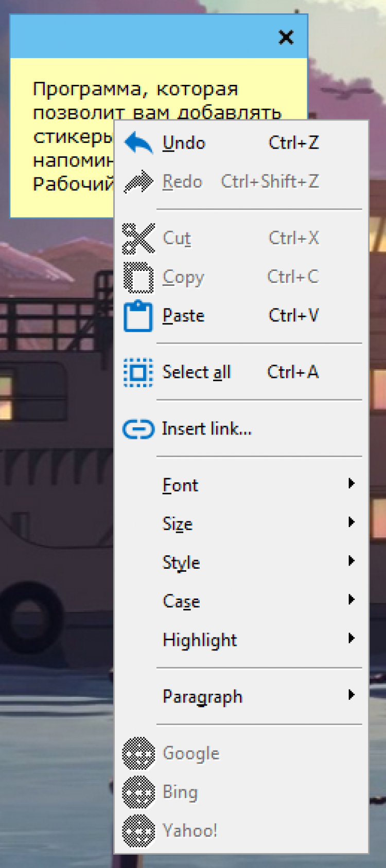Click the scissors Cut icon
Screen dimensions: 386x868
pos(138,239)
